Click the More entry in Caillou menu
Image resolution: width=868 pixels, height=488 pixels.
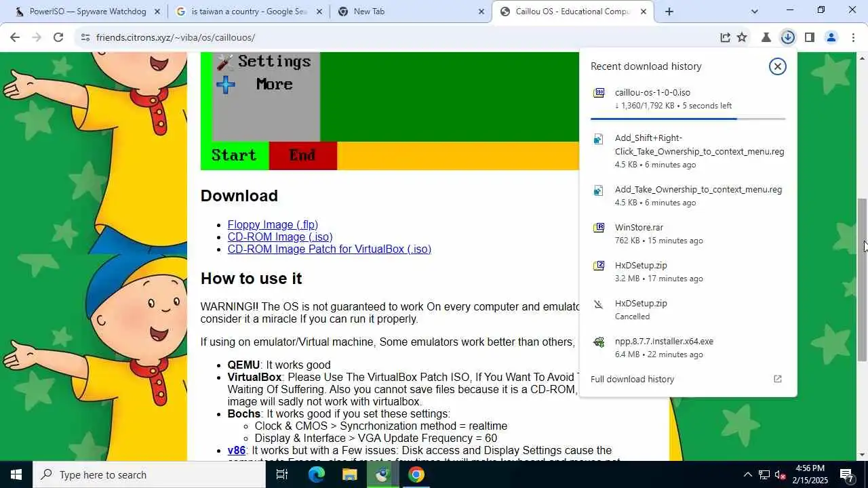[x=255, y=84]
